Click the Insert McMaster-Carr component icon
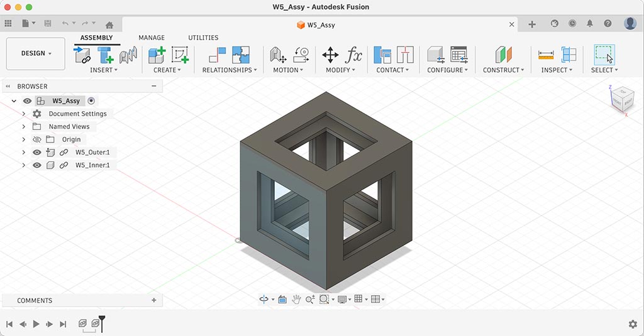The width and height of the screenshot is (644, 336). click(128, 55)
